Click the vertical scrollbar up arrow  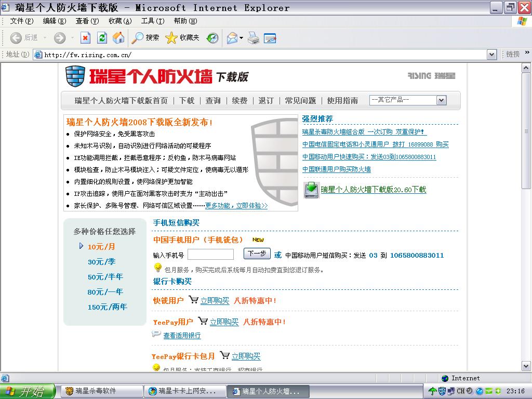[526, 68]
